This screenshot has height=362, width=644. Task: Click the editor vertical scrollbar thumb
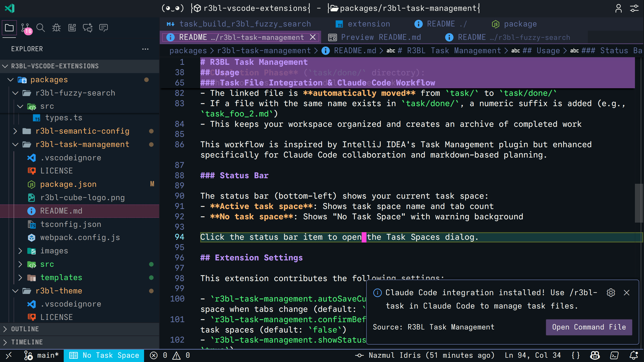(639, 203)
